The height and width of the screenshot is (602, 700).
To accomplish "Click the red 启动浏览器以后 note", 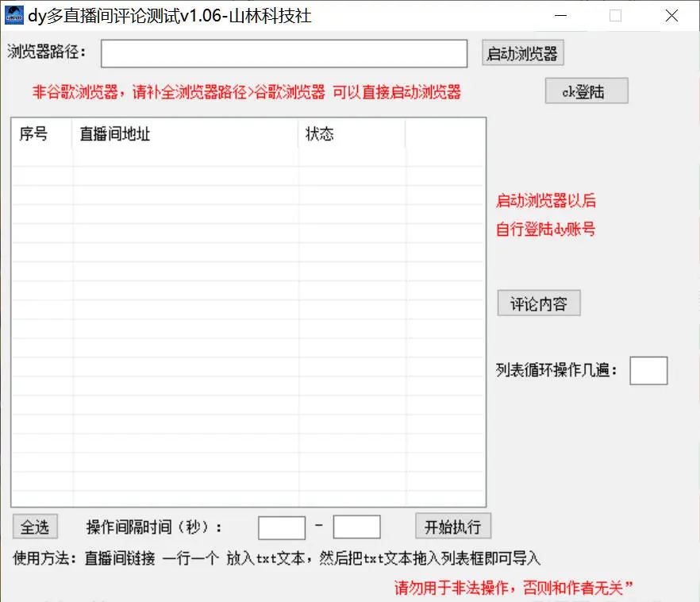I will [x=546, y=200].
